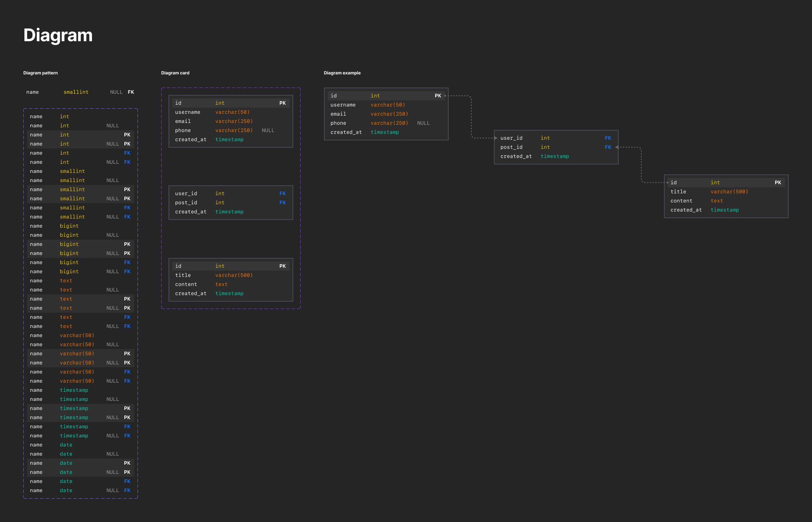Click the arrowhead pointing at post_id FK
Screen dimensions: 812x522
coord(616,147)
